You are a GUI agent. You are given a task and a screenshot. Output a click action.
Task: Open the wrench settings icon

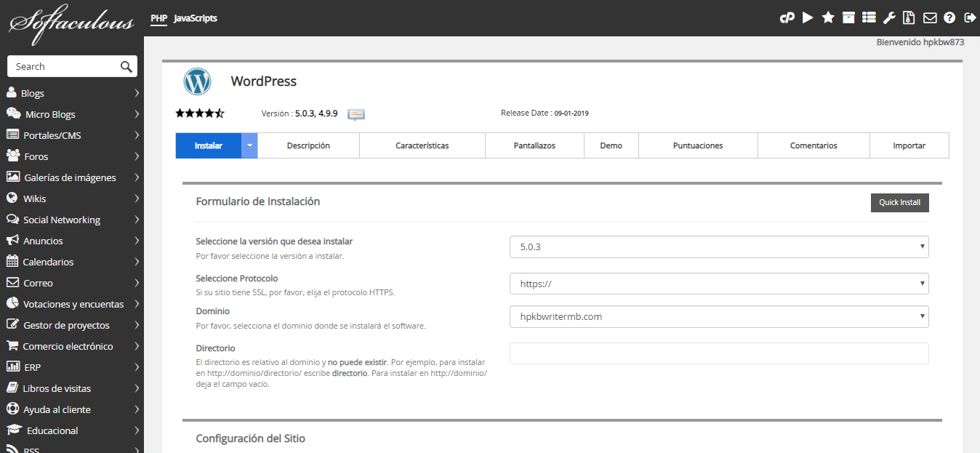889,17
